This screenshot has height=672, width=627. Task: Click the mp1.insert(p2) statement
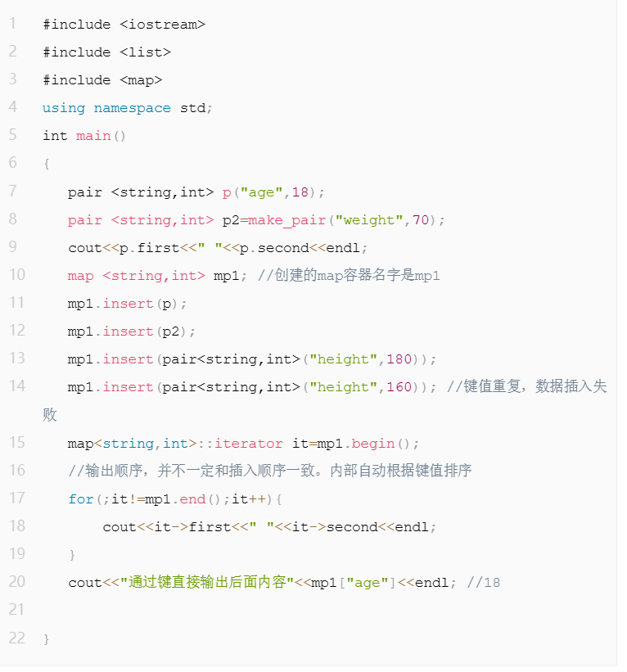[133, 331]
